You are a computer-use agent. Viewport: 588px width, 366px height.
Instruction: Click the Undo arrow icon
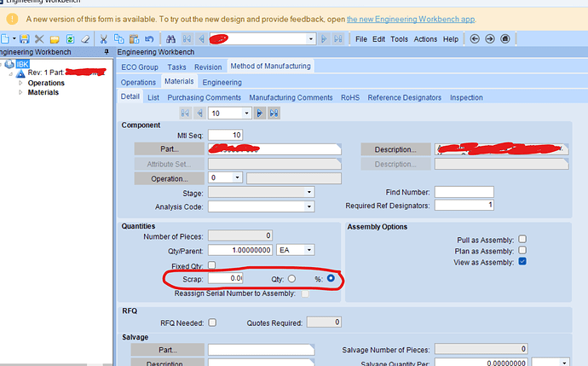pos(149,39)
